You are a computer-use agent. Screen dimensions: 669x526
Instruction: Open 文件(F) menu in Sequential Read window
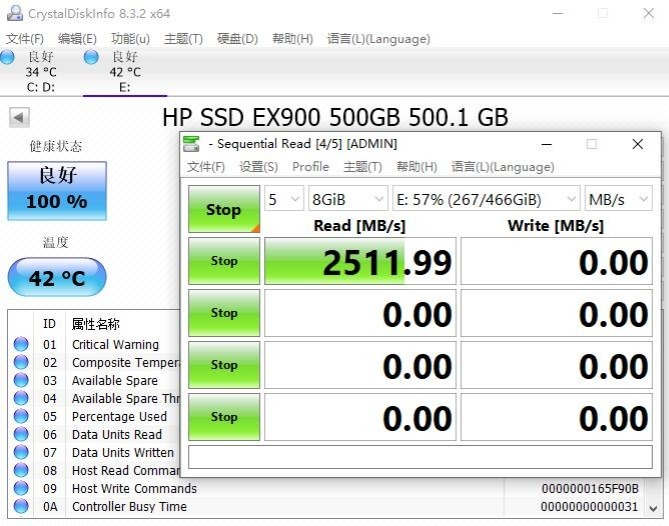coord(206,166)
